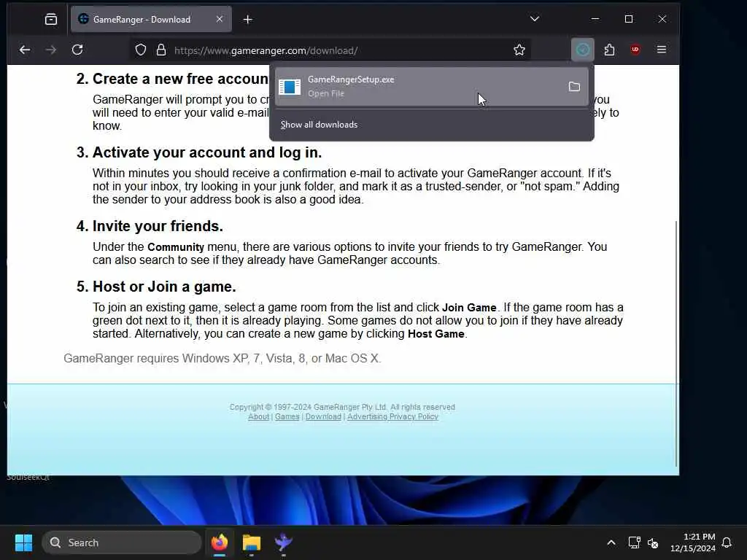
Task: Click the Firefox taskbar icon
Action: [220, 542]
